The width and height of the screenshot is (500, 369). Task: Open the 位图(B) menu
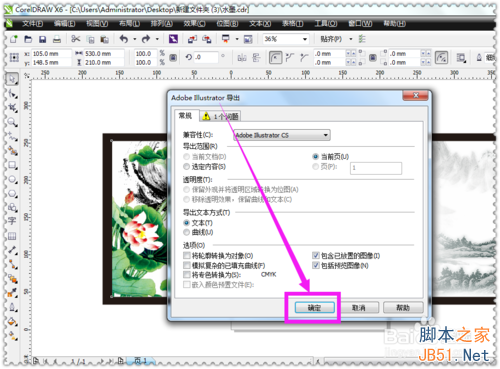tap(227, 24)
